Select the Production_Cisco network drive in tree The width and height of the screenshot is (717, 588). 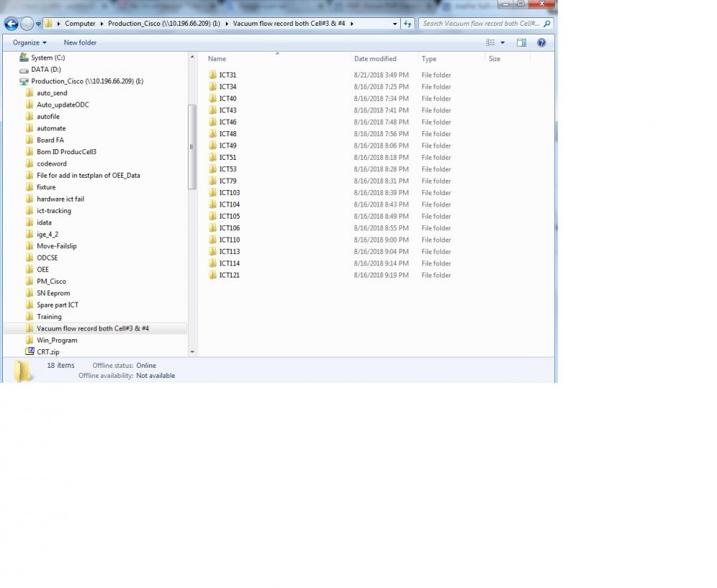[x=82, y=81]
